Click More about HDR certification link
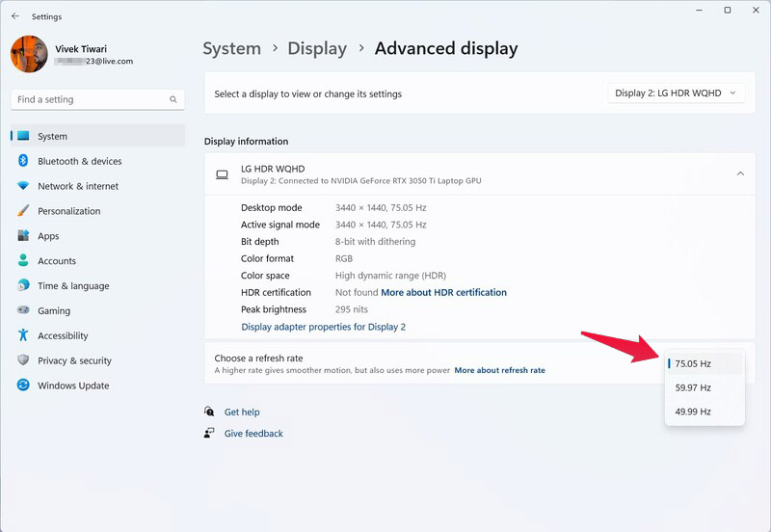Screen dimensions: 771x532 click(443, 292)
